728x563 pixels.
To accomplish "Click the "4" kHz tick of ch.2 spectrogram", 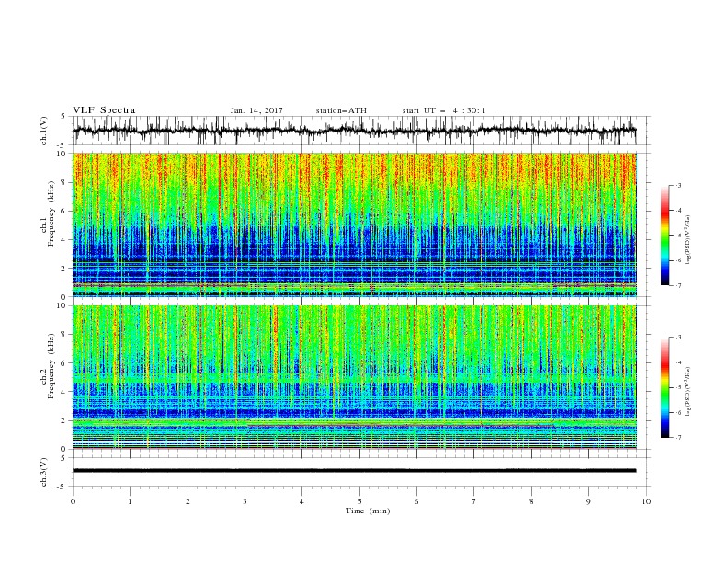I will pyautogui.click(x=64, y=392).
